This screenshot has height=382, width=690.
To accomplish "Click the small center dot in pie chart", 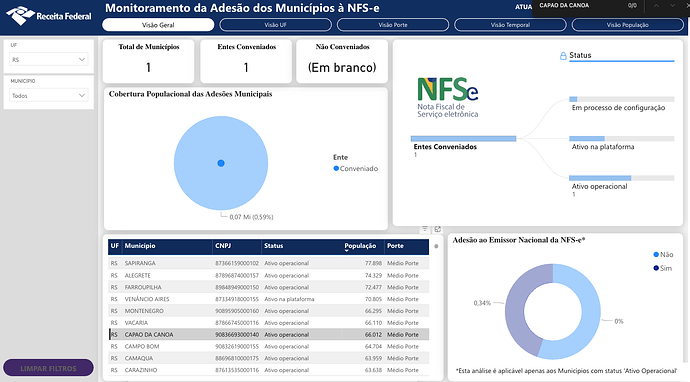I will [x=221, y=163].
